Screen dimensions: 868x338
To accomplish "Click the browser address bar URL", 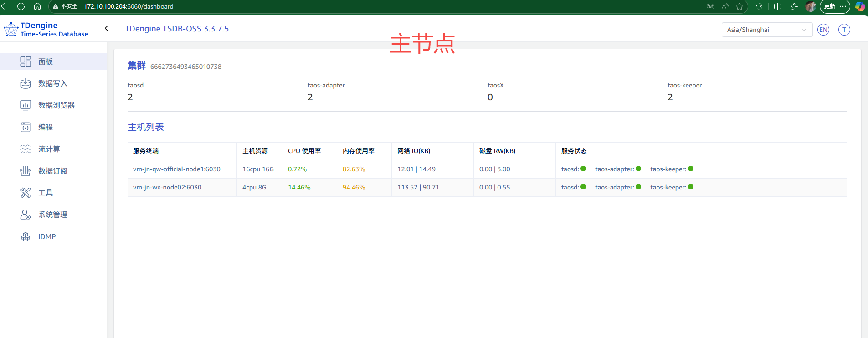I will point(128,6).
